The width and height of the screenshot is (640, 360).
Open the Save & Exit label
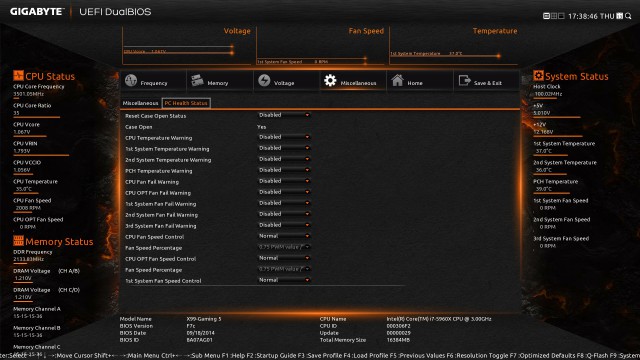click(488, 83)
